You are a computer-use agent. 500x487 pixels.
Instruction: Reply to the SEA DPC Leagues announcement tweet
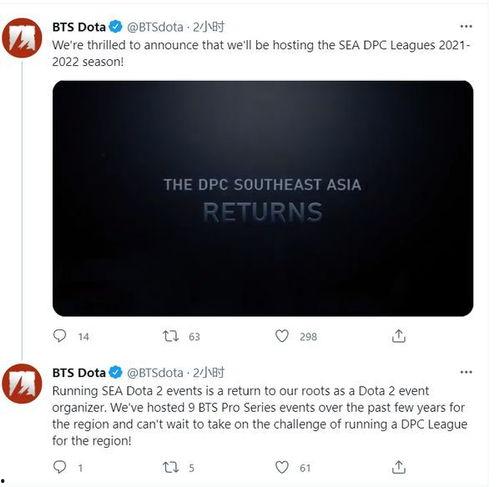pyautogui.click(x=60, y=336)
